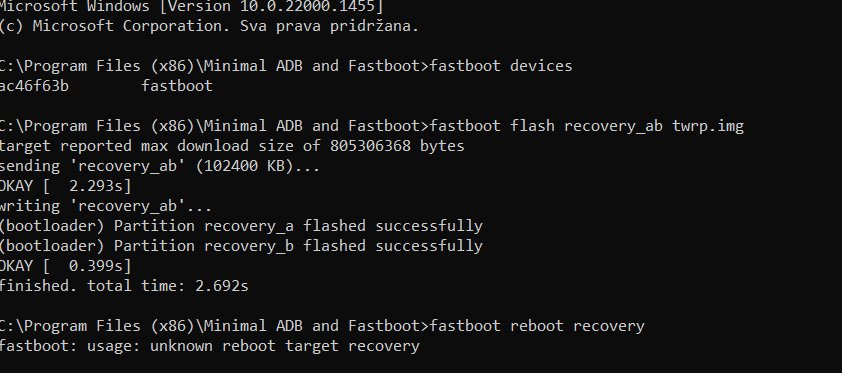Click the 'fastboot reboot recovery' command
This screenshot has height=373, width=842.
(x=537, y=326)
